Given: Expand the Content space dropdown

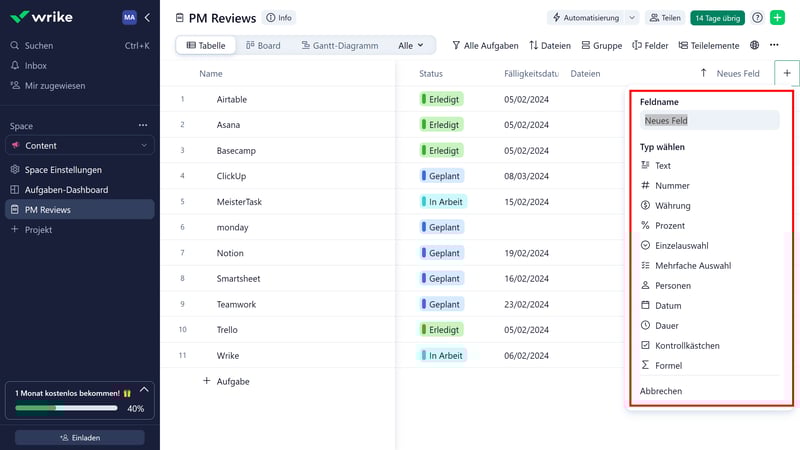Looking at the screenshot, I should tap(80, 145).
